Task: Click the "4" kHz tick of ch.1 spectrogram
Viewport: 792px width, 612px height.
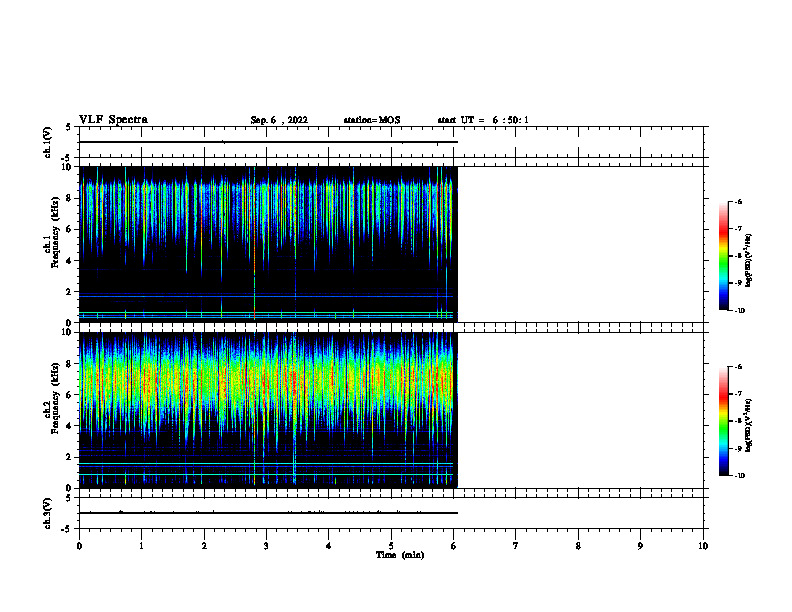Action: coord(70,261)
